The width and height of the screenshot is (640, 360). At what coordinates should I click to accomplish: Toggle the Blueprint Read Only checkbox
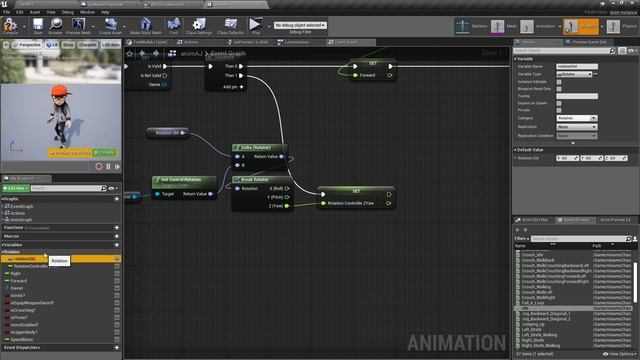pyautogui.click(x=559, y=89)
